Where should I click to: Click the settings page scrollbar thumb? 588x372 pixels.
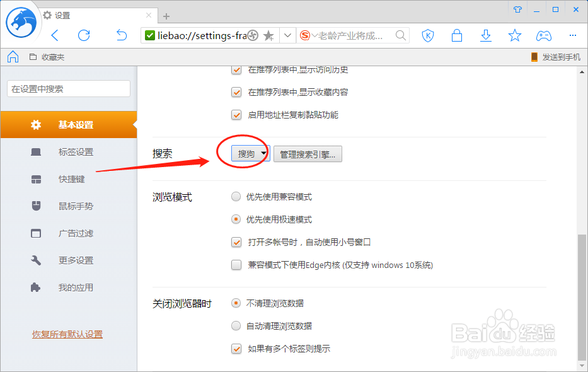click(582, 297)
